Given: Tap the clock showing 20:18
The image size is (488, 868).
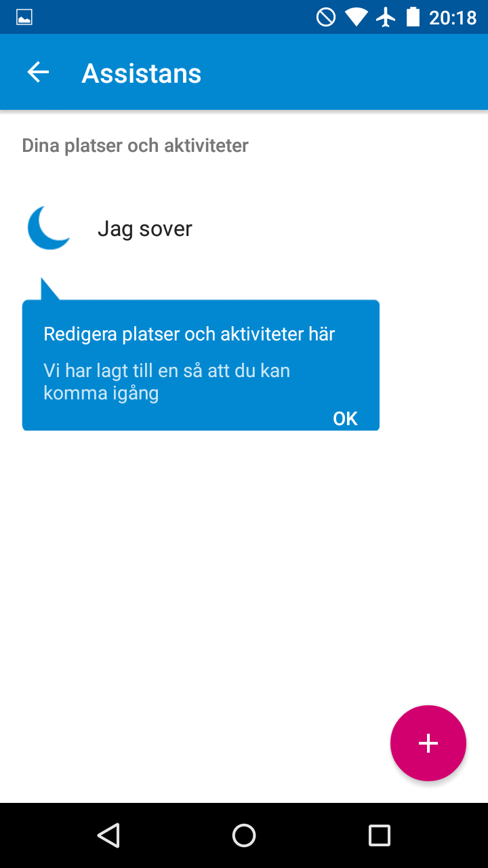Looking at the screenshot, I should pyautogui.click(x=453, y=17).
